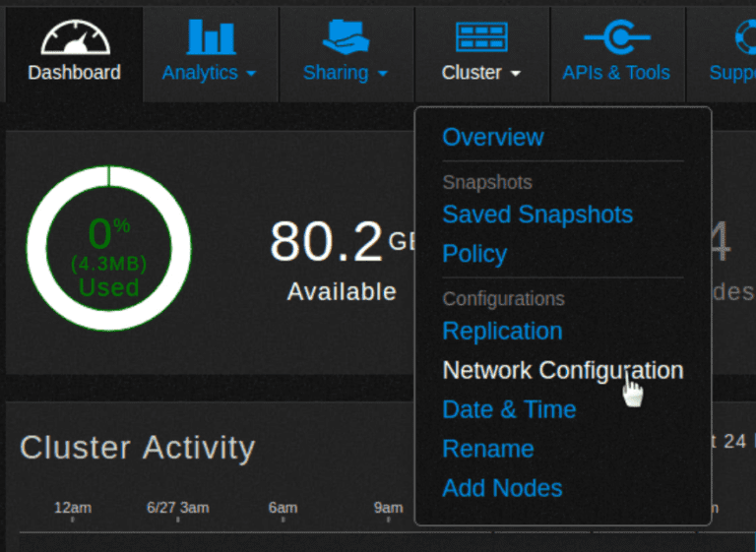Click the APIs & Tools connector icon
The height and width of the screenshot is (552, 756).
pos(616,36)
